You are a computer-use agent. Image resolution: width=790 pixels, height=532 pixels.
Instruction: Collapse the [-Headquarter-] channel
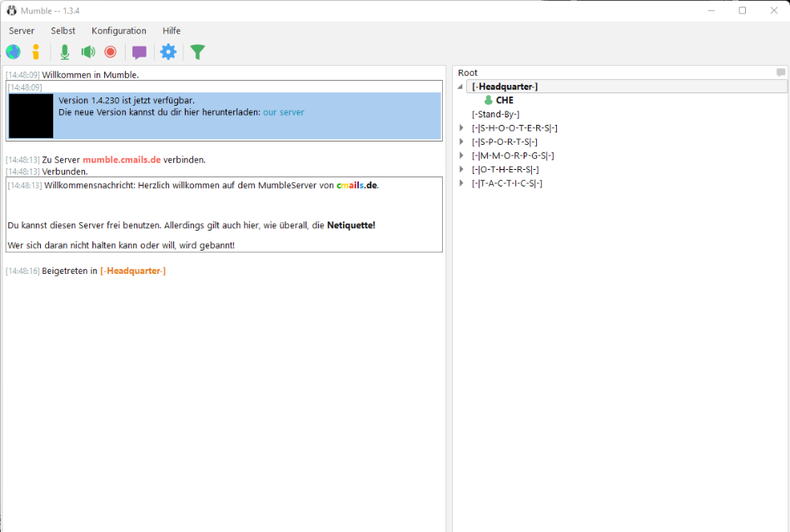point(460,87)
